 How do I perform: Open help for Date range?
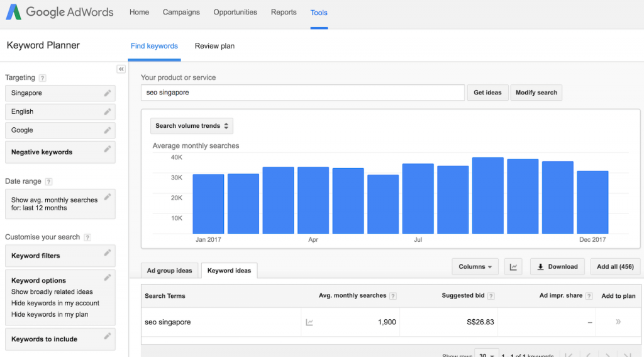tap(48, 181)
